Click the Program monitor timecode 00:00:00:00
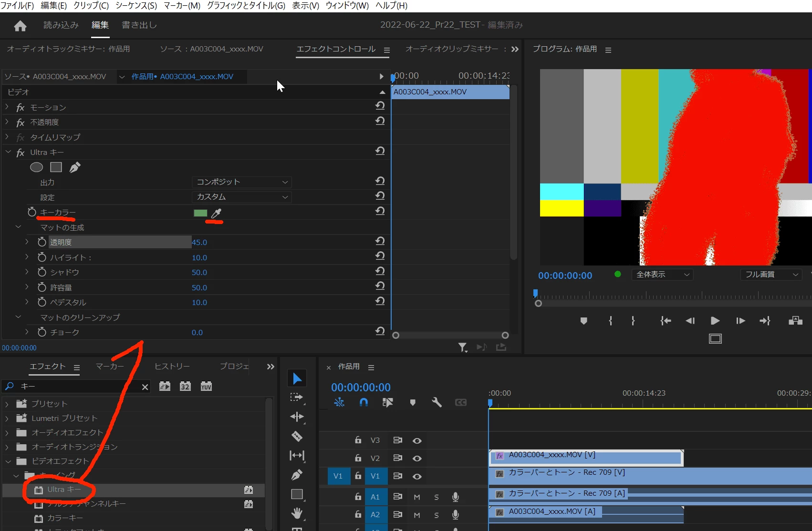This screenshot has width=812, height=531. (565, 276)
